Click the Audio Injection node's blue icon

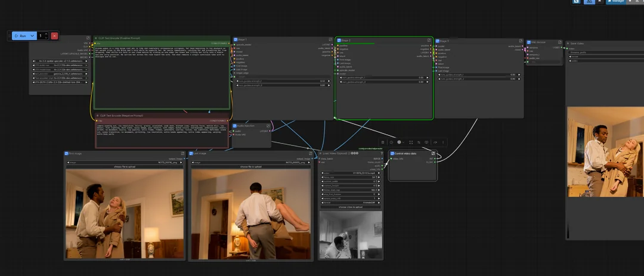pyautogui.click(x=235, y=126)
